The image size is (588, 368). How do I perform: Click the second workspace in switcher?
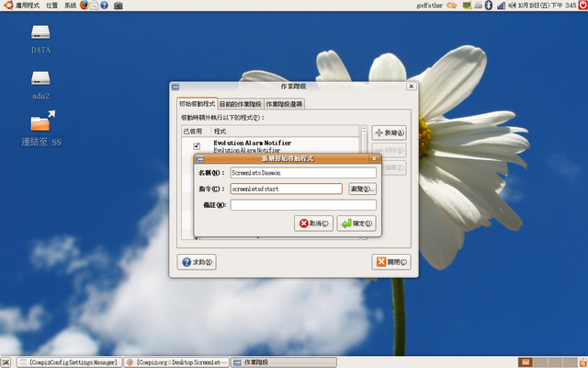click(x=539, y=362)
